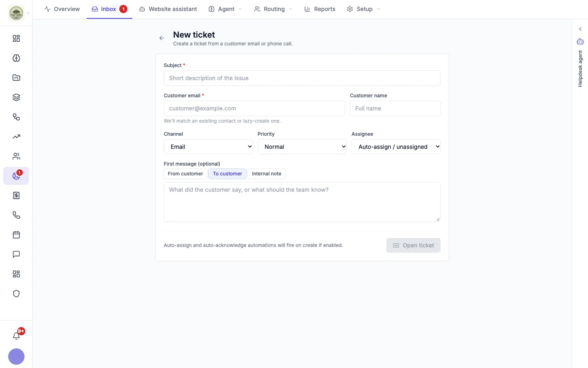Open the Assignee dropdown
588x368 pixels.
(x=396, y=147)
